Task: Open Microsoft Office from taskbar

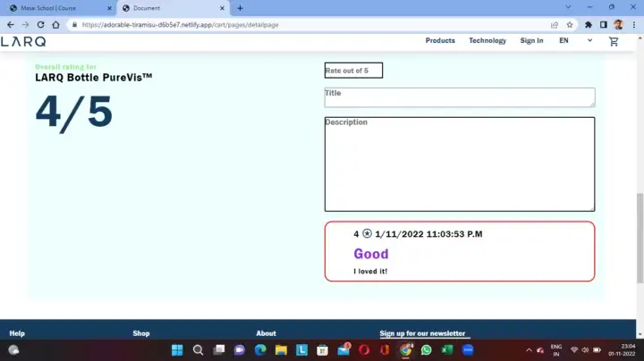Action: pyautogui.click(x=385, y=350)
